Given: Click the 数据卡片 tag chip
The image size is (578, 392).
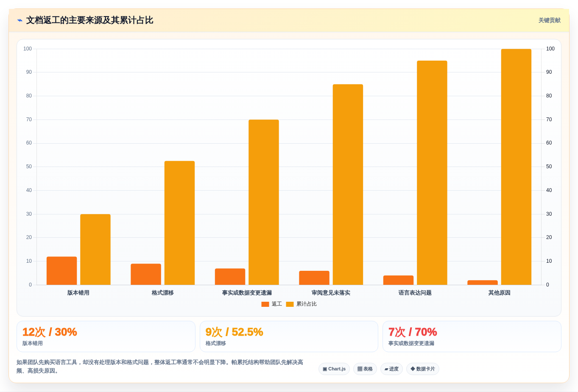Looking at the screenshot, I should coord(423,369).
